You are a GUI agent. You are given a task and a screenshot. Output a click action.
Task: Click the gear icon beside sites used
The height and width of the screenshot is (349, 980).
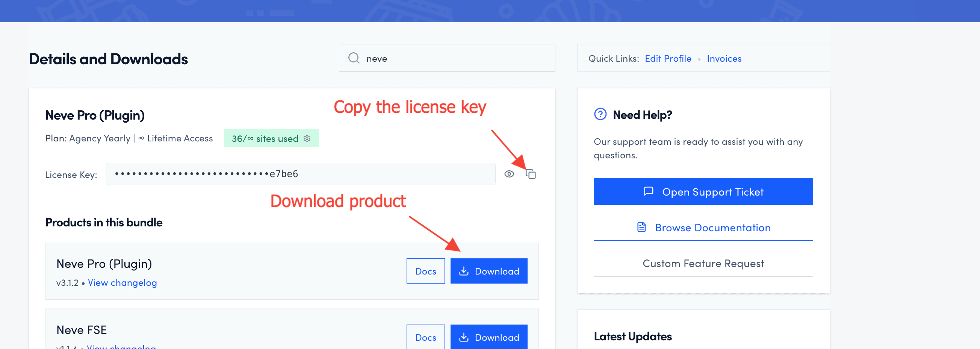click(x=307, y=138)
